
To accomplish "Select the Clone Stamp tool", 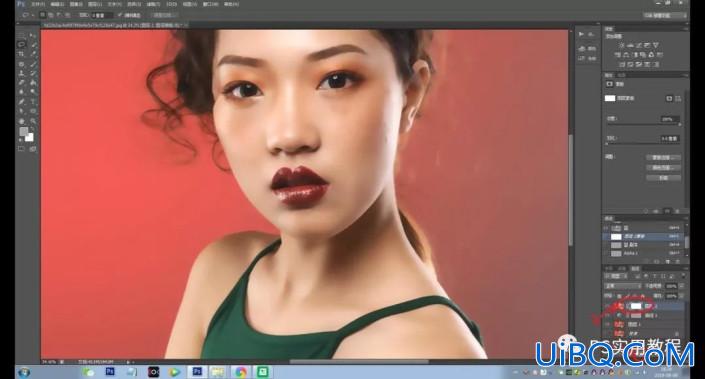I will pyautogui.click(x=21, y=74).
